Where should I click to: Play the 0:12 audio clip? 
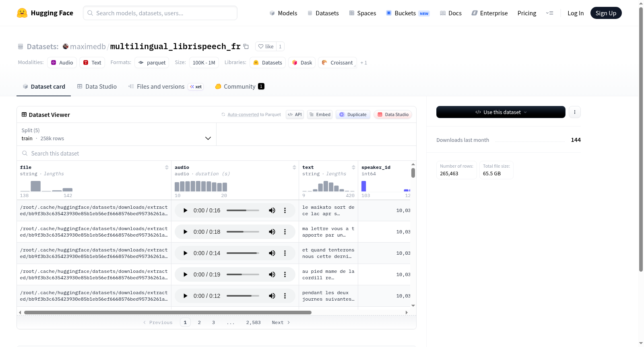[x=185, y=296]
